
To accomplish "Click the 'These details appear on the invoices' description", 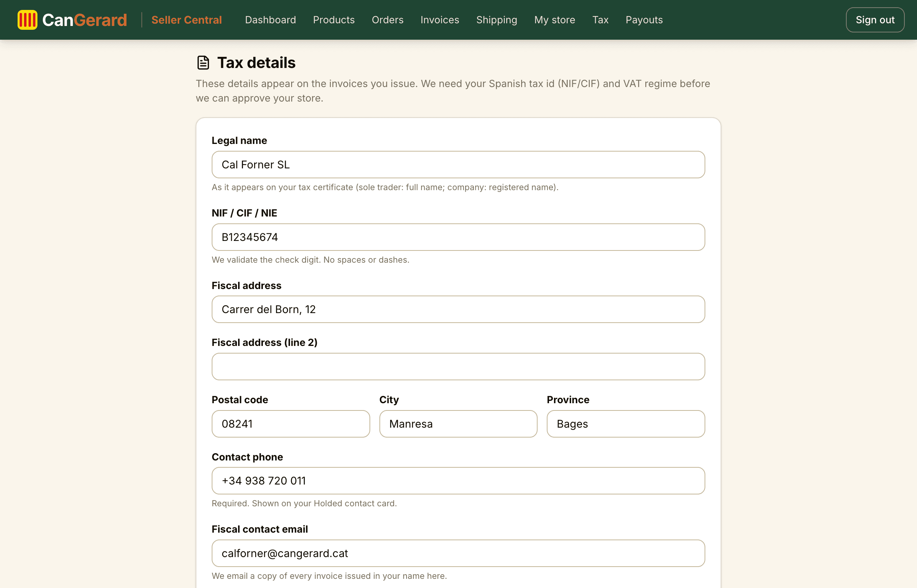I will 453,91.
